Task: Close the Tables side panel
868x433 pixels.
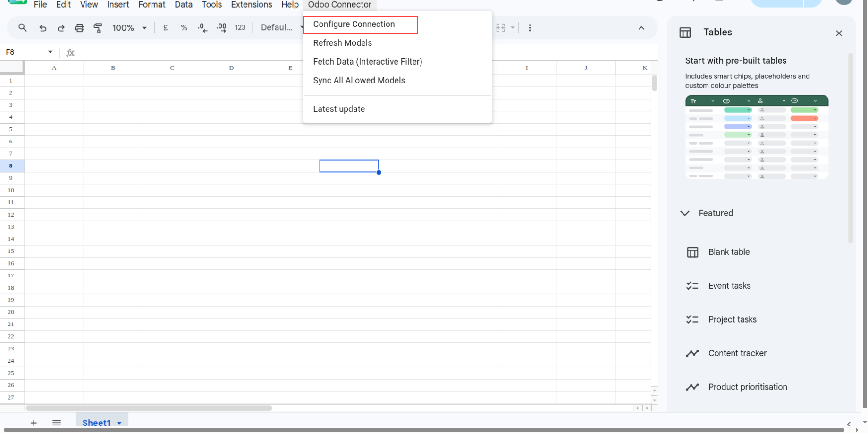Action: click(839, 33)
